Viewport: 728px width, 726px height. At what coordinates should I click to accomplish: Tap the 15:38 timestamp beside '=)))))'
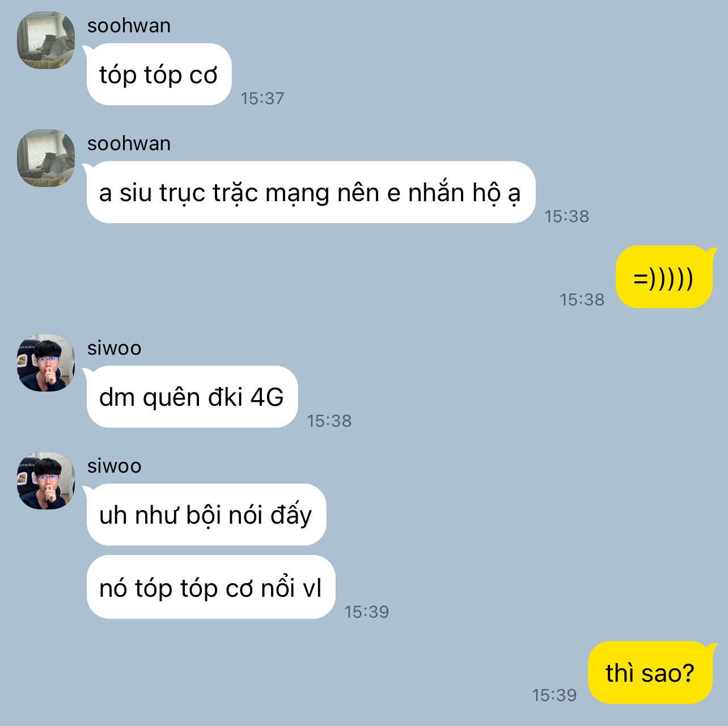coord(582,299)
